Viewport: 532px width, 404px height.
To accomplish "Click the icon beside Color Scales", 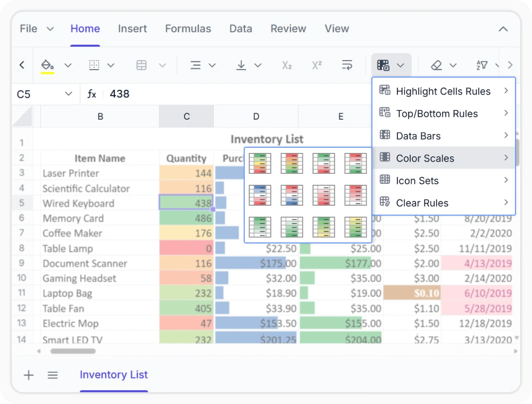I will coord(385,157).
